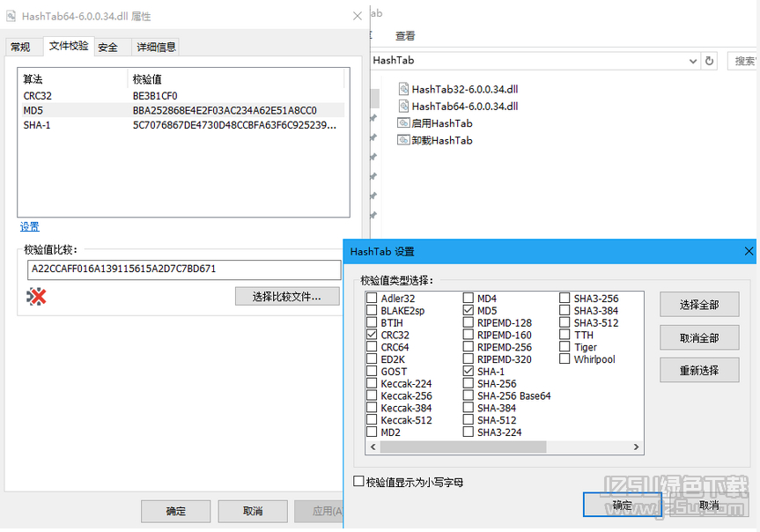The height and width of the screenshot is (532, 760).
Task: Open the 查看 menu in Explorer
Action: point(405,35)
